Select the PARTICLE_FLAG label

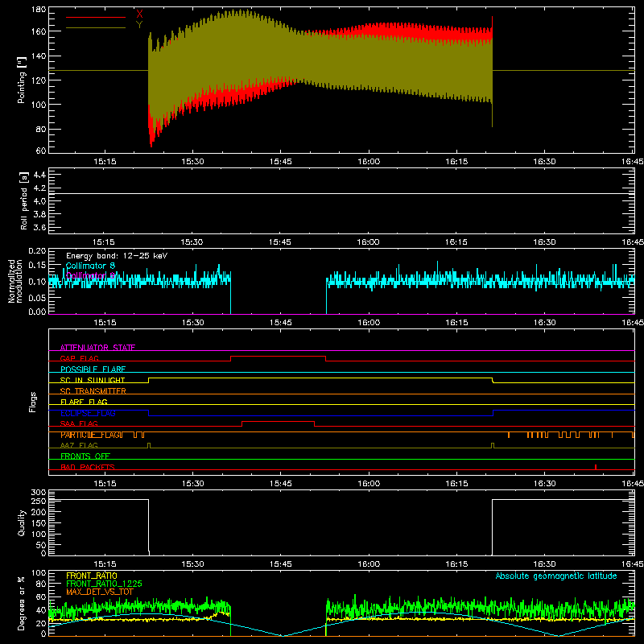click(x=92, y=435)
